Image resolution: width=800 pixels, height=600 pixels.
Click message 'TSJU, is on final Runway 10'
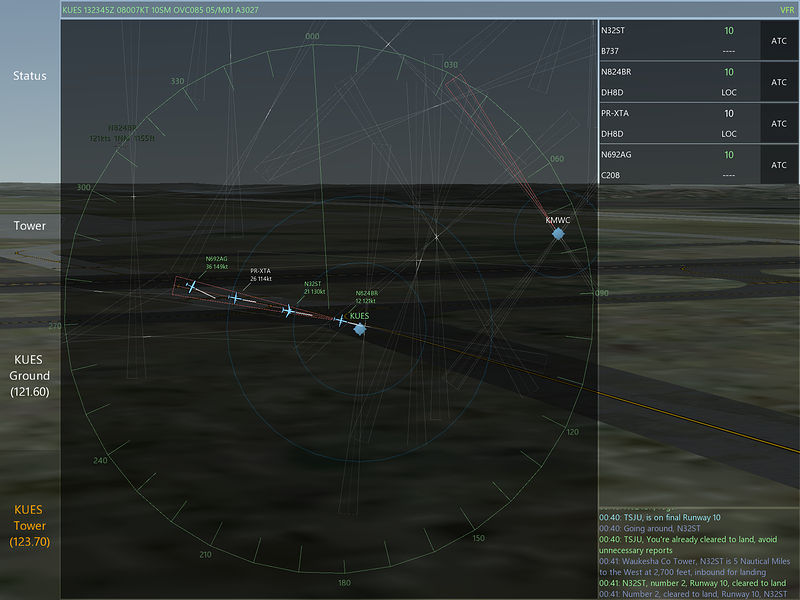coord(660,517)
